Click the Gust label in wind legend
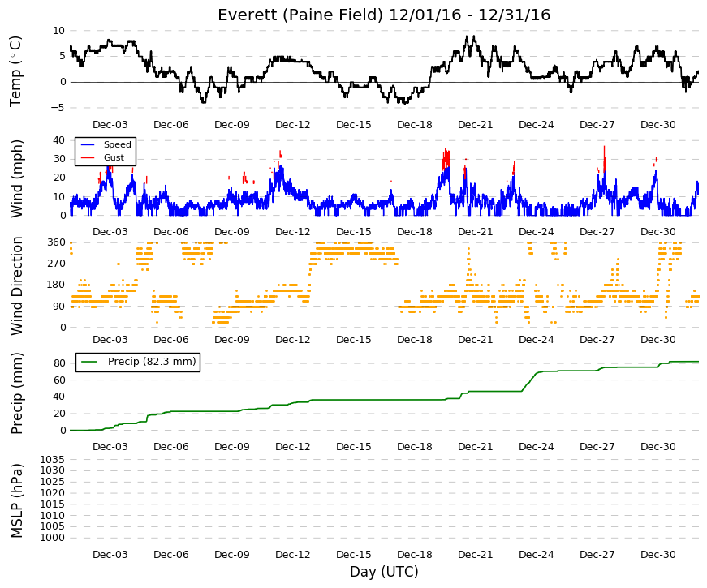 tap(114, 157)
